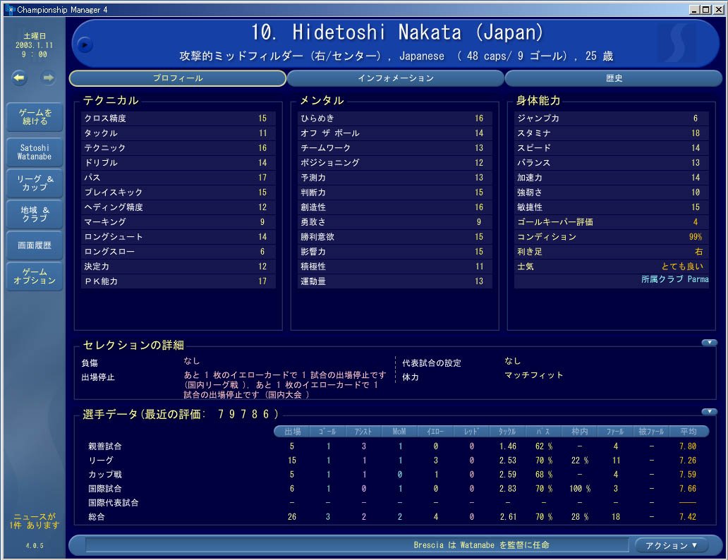Viewport: 728px width, 560px height.
Task: Select the プロフィール tab
Action: (178, 78)
